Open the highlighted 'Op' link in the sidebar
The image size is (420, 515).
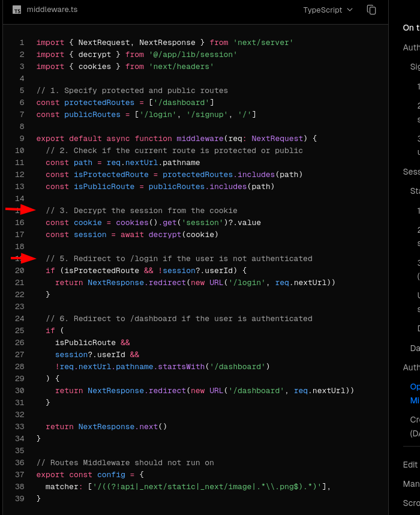coord(415,387)
